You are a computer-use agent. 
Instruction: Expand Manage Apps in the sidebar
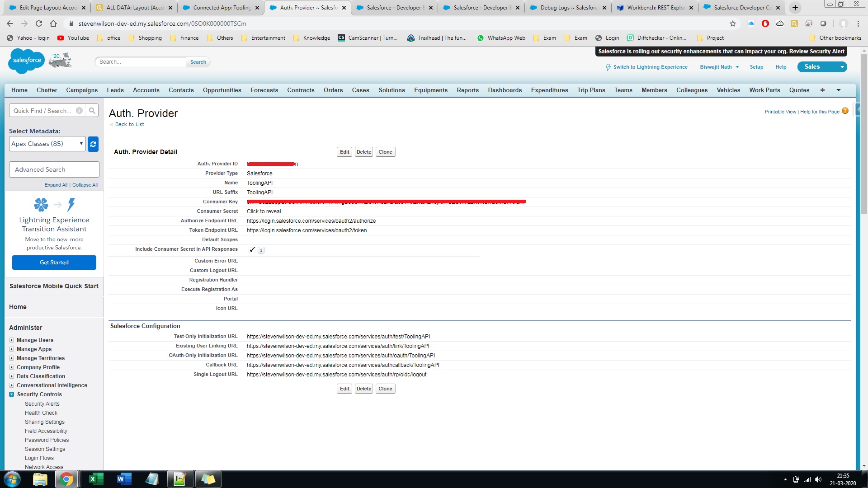pyautogui.click(x=12, y=349)
